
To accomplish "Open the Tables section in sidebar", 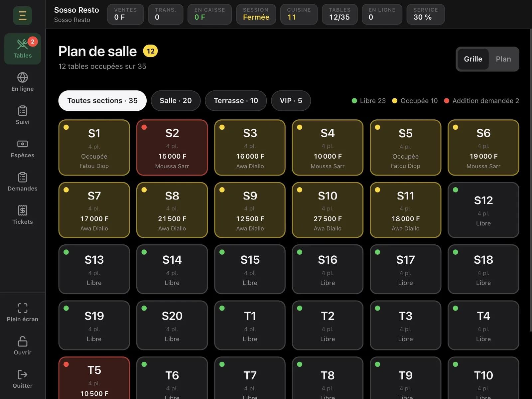I will point(23,49).
